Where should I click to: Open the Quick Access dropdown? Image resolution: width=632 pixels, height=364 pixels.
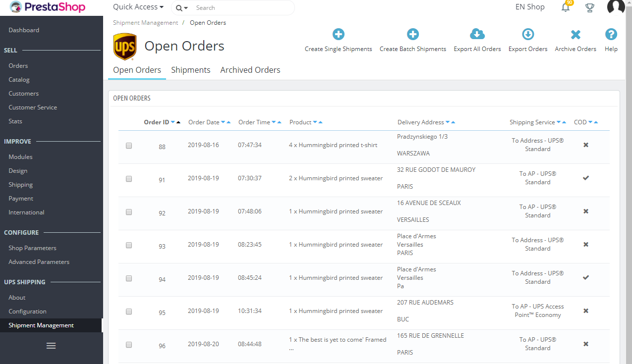[138, 7]
